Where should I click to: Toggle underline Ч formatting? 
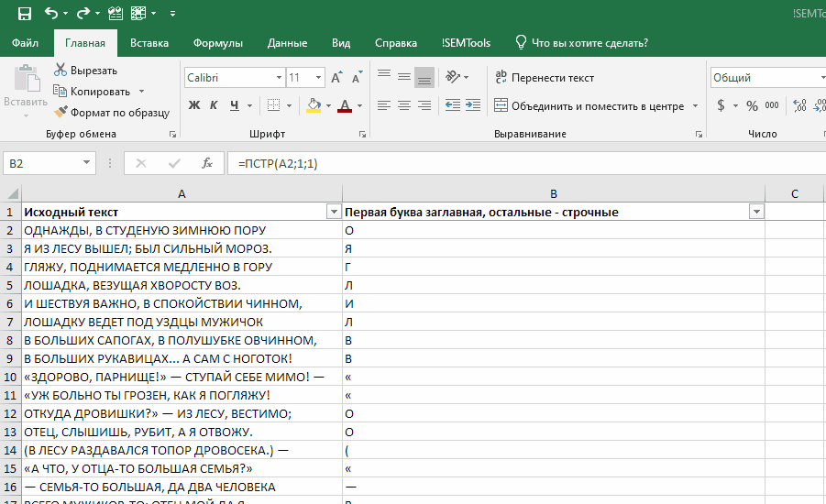click(x=235, y=105)
